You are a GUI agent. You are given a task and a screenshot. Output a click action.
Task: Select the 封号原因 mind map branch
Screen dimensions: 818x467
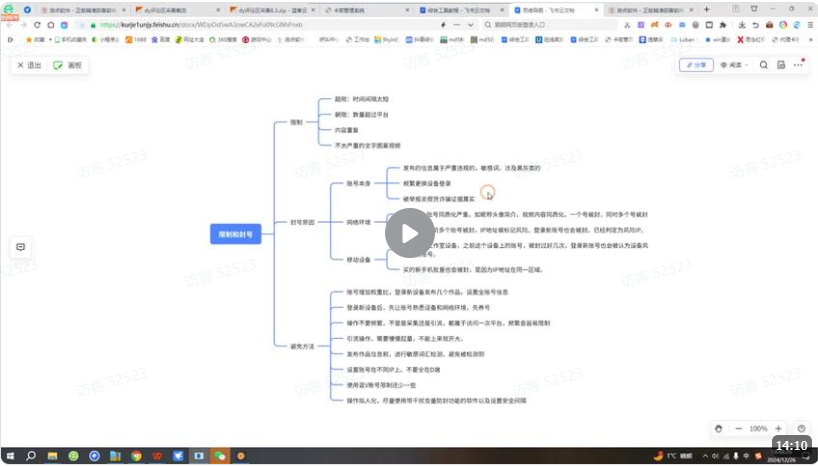tap(301, 222)
